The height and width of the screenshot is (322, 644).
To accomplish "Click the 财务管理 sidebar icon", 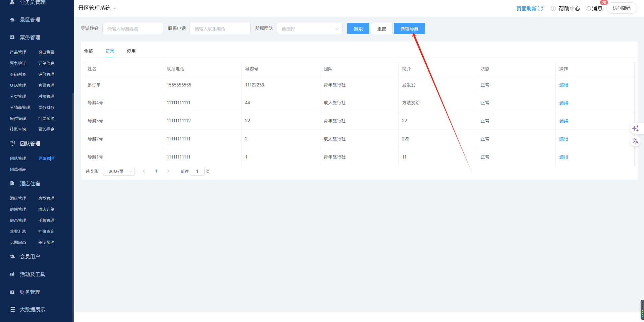I will tap(12, 292).
